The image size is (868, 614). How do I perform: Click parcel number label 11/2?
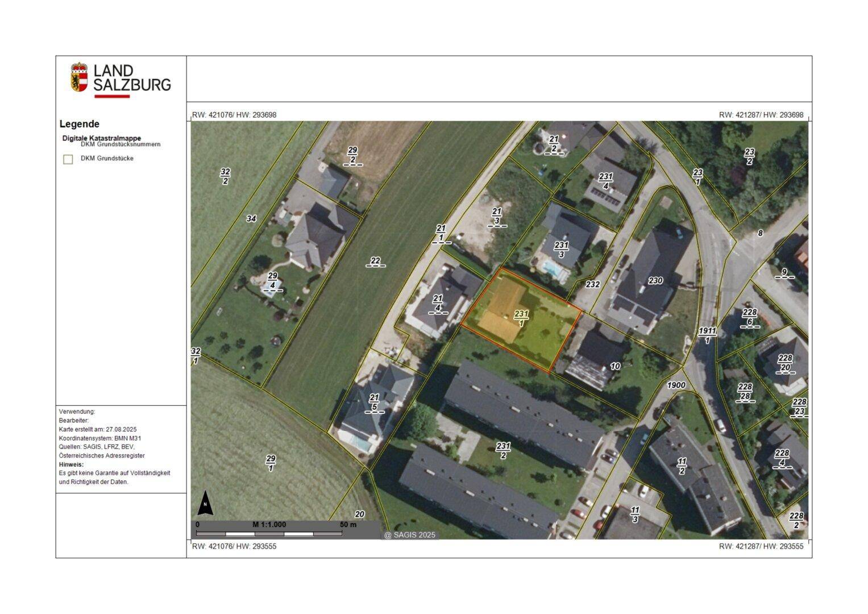click(682, 466)
